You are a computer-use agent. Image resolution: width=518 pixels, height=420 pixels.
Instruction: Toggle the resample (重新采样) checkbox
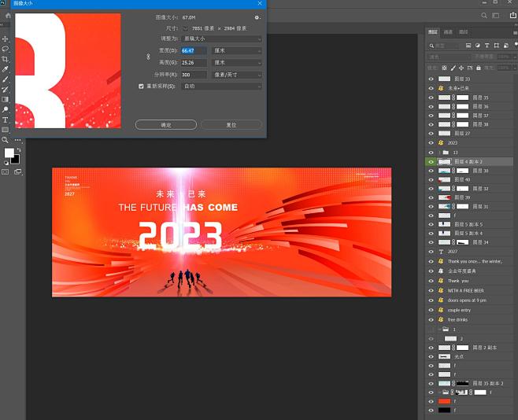coord(141,86)
